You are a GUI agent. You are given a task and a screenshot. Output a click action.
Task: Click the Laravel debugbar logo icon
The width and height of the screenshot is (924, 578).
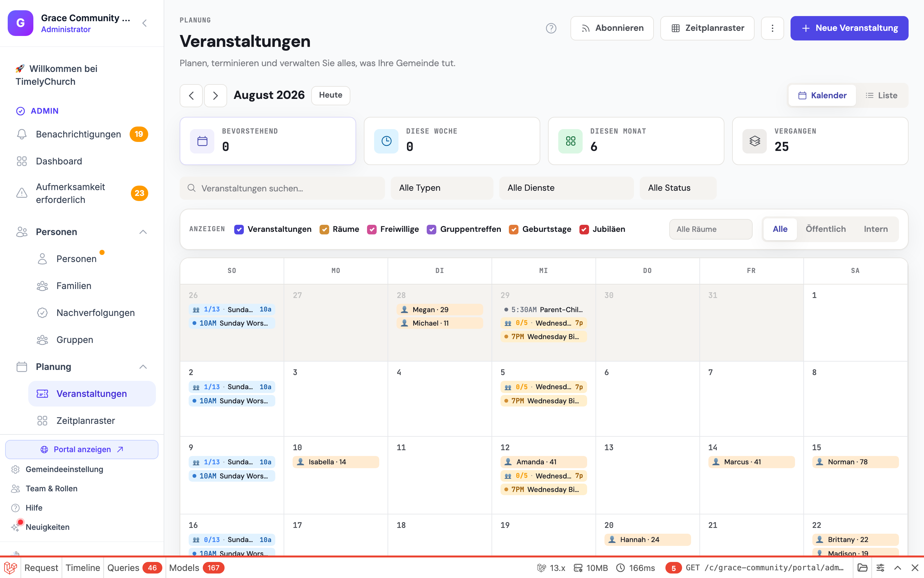pyautogui.click(x=10, y=568)
